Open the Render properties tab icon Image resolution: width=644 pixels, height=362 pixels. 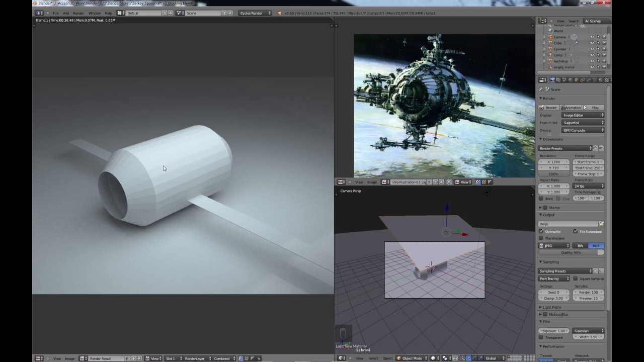552,80
